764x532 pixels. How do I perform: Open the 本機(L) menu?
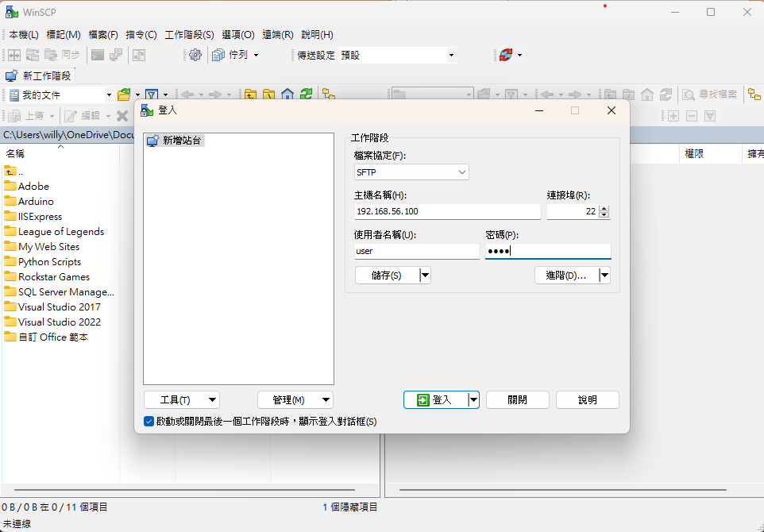click(x=24, y=35)
